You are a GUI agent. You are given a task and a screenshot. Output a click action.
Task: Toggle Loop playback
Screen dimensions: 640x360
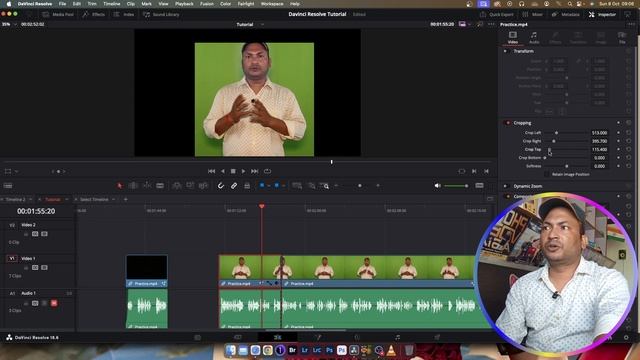267,171
